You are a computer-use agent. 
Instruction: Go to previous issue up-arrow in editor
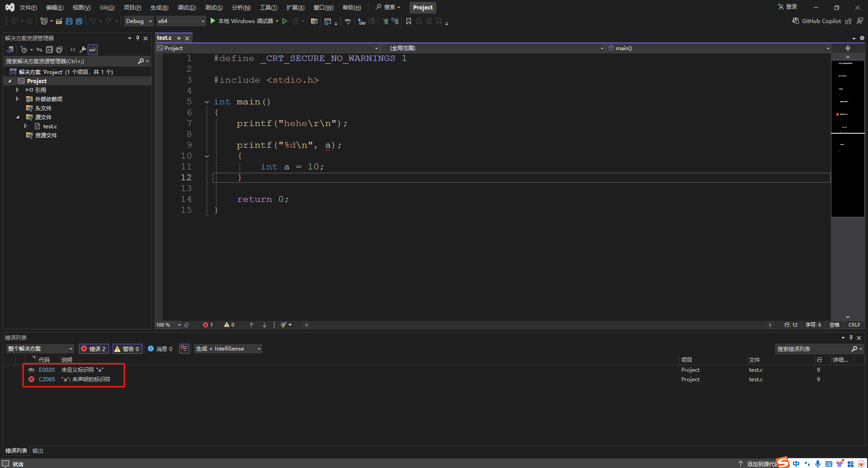[251, 325]
